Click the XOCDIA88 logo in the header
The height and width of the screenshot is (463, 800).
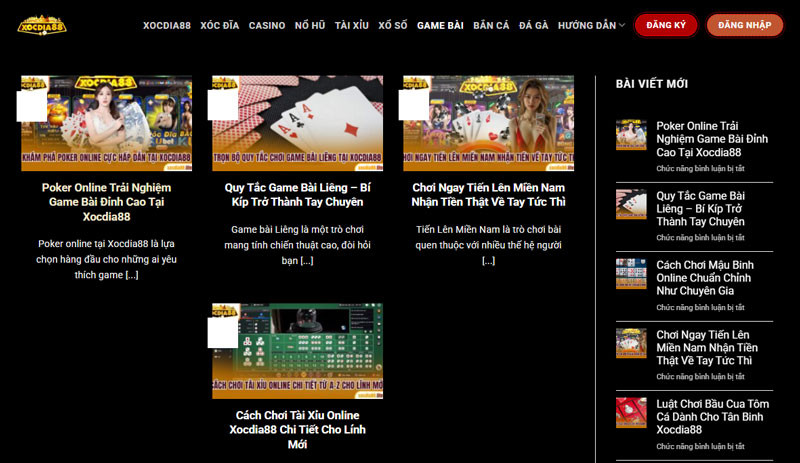pos(42,26)
